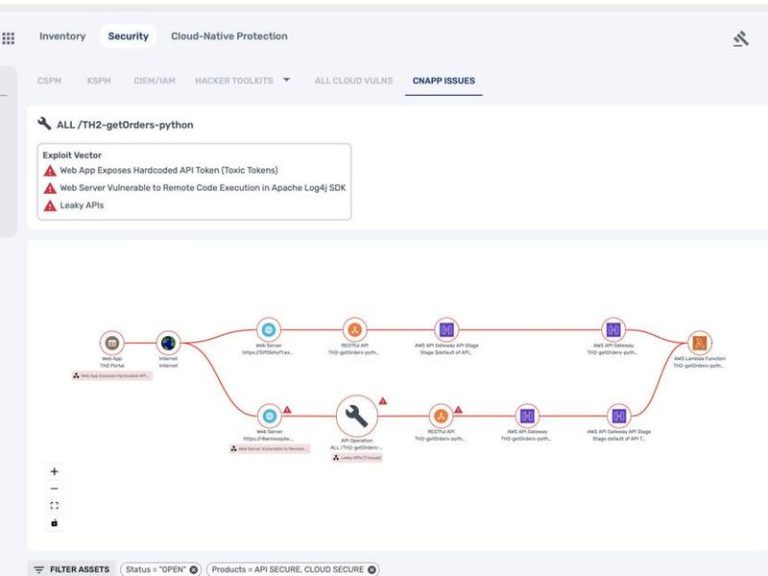Select the lower-path AWS API Gateway node
Image resolution: width=768 pixels, height=576 pixels.
(527, 416)
